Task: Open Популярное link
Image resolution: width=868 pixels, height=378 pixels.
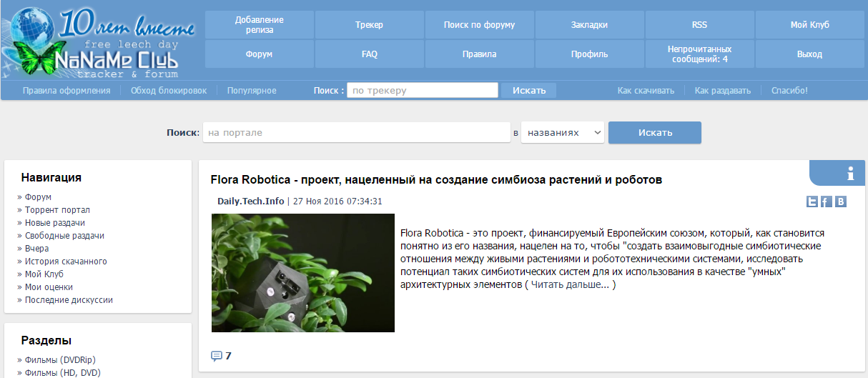Action: 252,91
